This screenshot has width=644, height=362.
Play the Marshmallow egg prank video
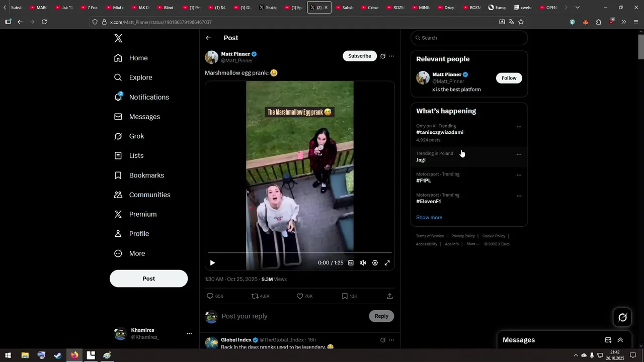click(212, 263)
